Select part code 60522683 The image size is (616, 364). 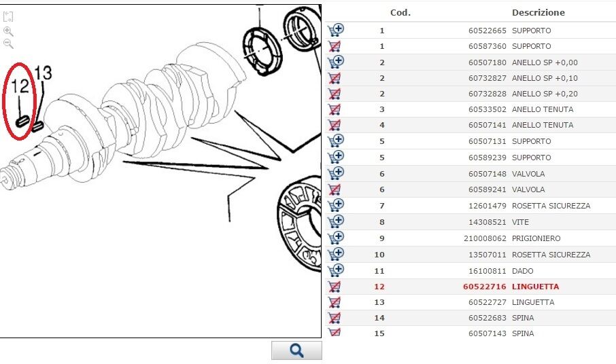487,318
